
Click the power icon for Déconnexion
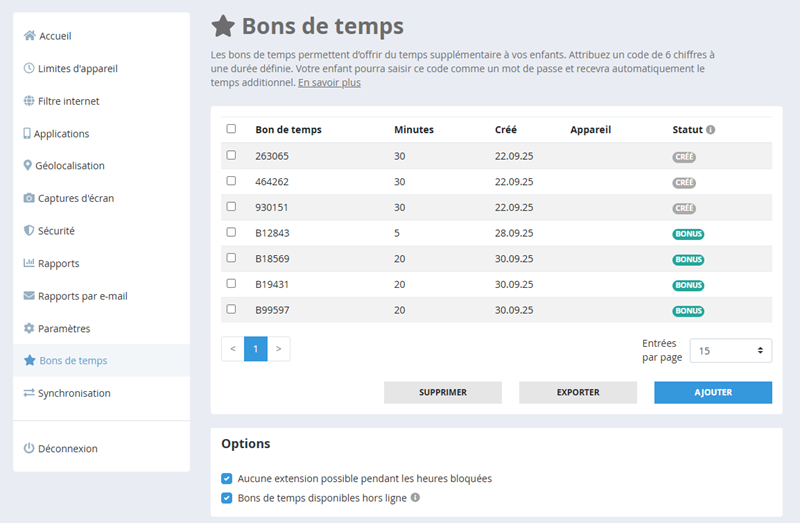(29, 449)
